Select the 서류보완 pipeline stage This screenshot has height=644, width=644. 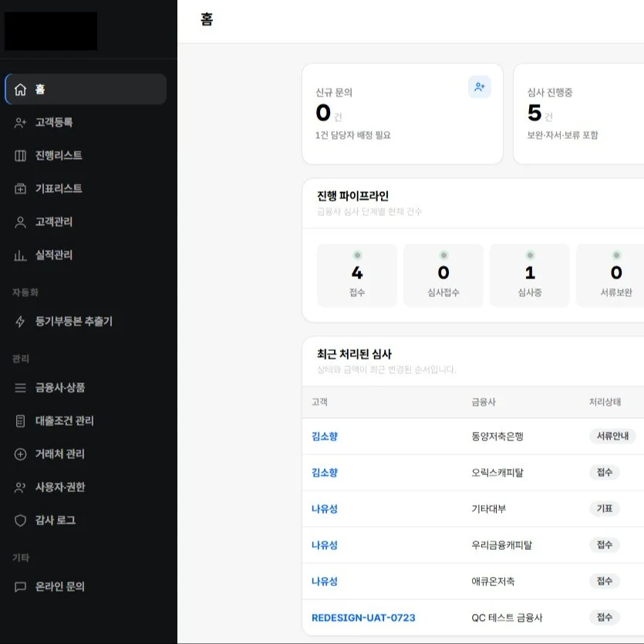click(x=610, y=275)
